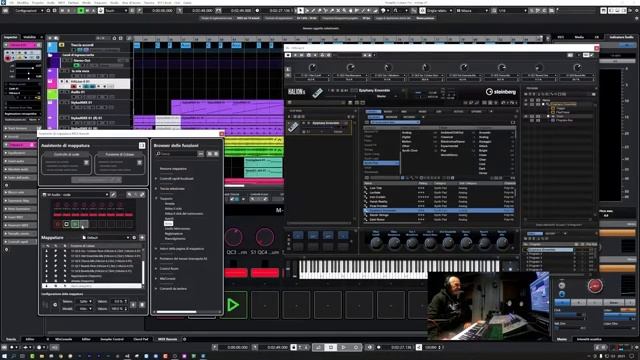Select the Object Selection arrow tool
Image resolution: width=640 pixels, height=360 pixels.
tap(300, 10)
